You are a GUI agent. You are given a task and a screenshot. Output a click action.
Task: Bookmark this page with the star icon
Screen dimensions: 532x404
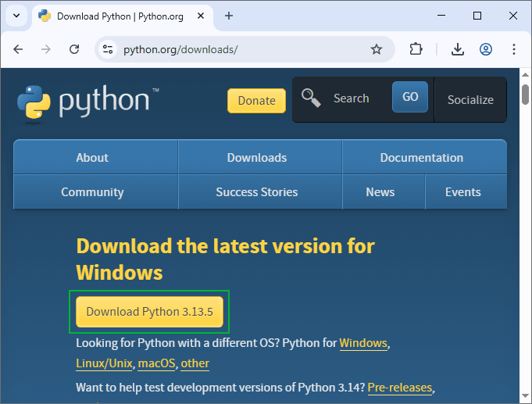377,49
